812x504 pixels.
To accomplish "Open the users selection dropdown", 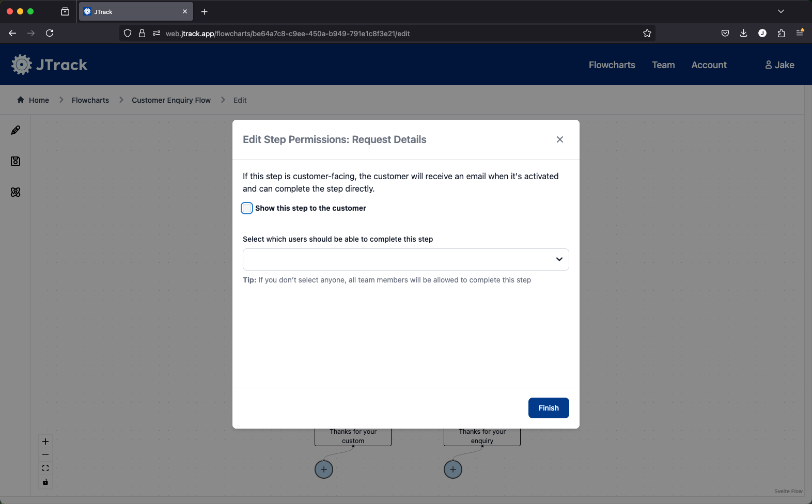I will 406,259.
